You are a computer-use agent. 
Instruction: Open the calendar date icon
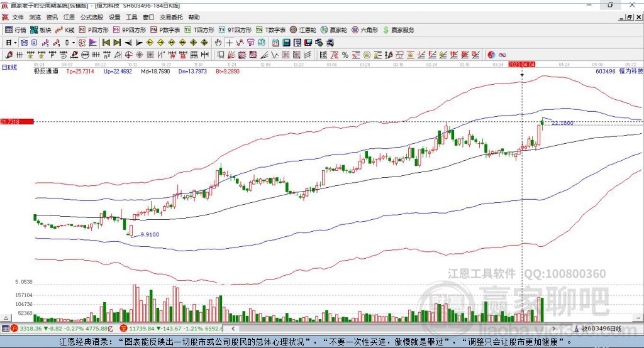275,43
